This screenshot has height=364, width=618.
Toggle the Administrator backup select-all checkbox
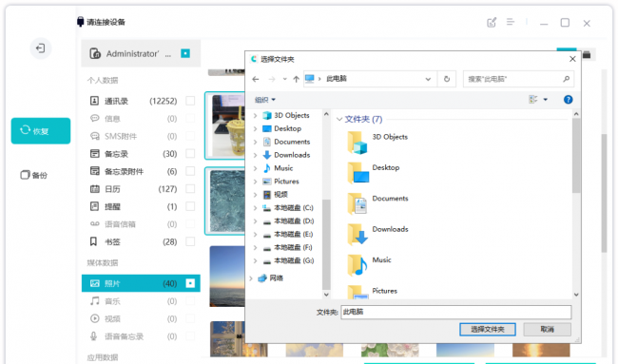185,53
